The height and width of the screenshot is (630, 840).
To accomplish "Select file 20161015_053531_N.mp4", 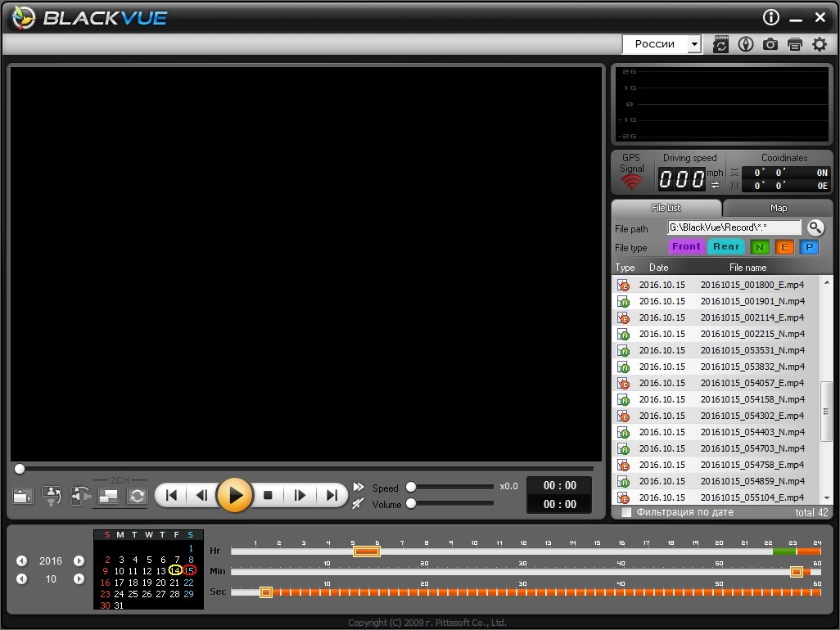I will tap(716, 351).
